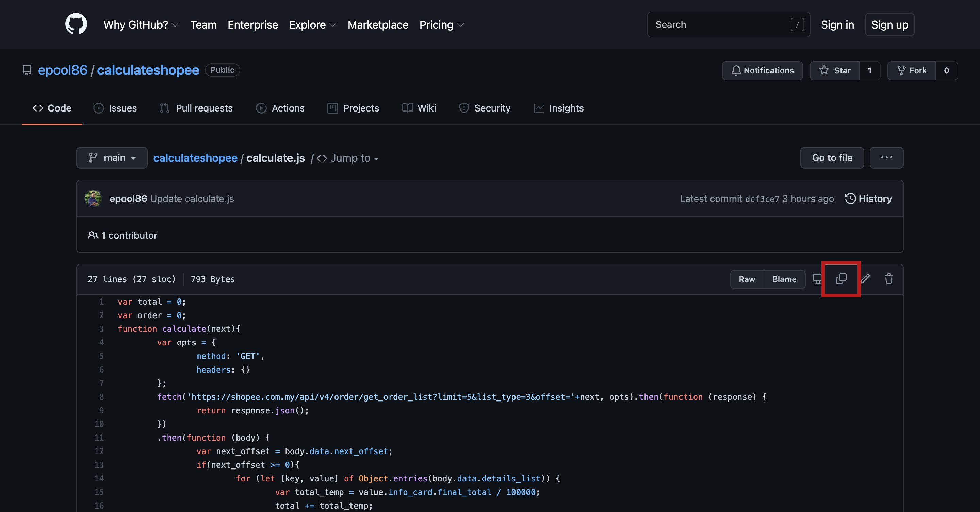Click the pencil edit file icon
Screen dimensions: 980x512
(x=865, y=279)
